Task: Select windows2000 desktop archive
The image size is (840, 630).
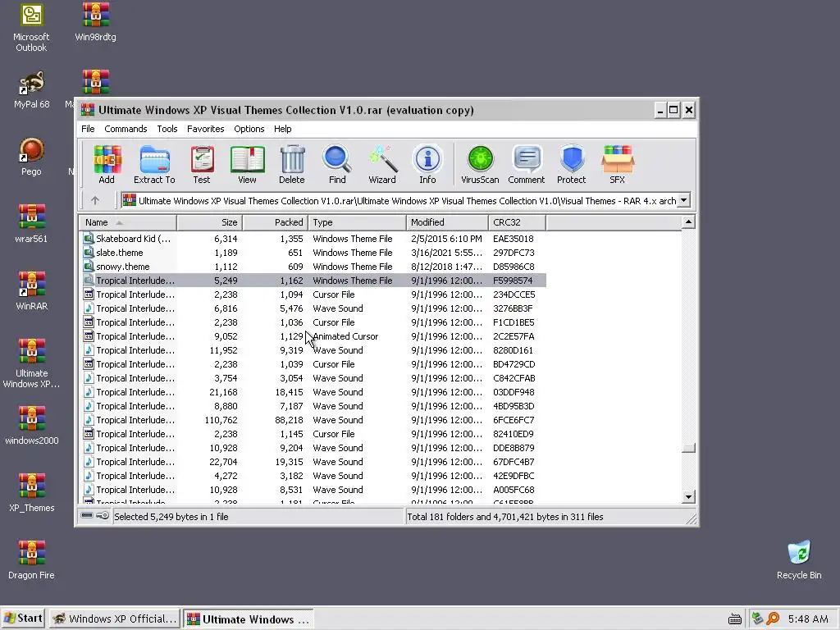Action: click(x=31, y=427)
